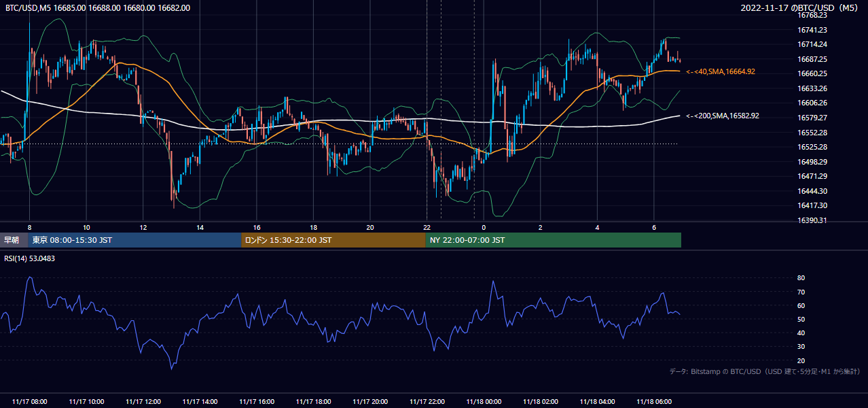
Task: Click hour tick 22 under price chart
Action: click(427, 227)
